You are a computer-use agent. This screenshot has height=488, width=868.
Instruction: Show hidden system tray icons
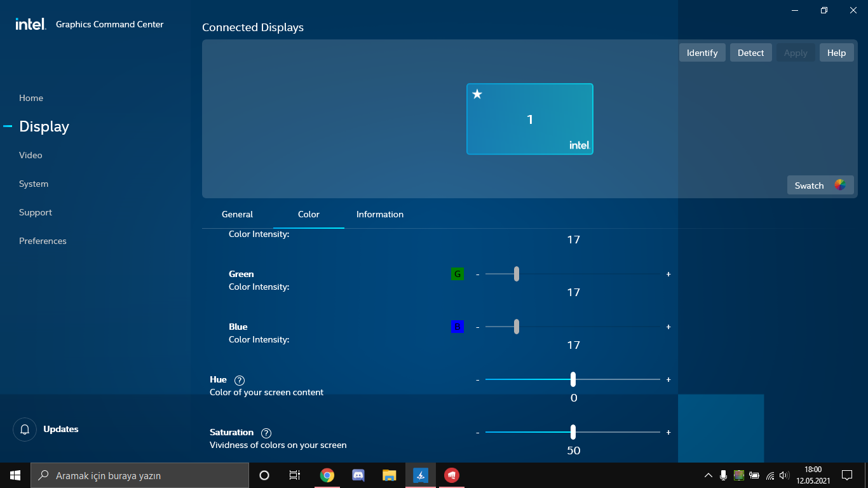coord(709,475)
